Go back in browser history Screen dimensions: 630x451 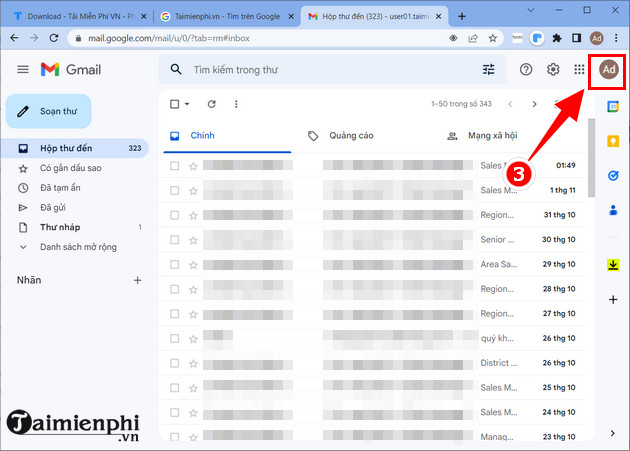pos(14,38)
